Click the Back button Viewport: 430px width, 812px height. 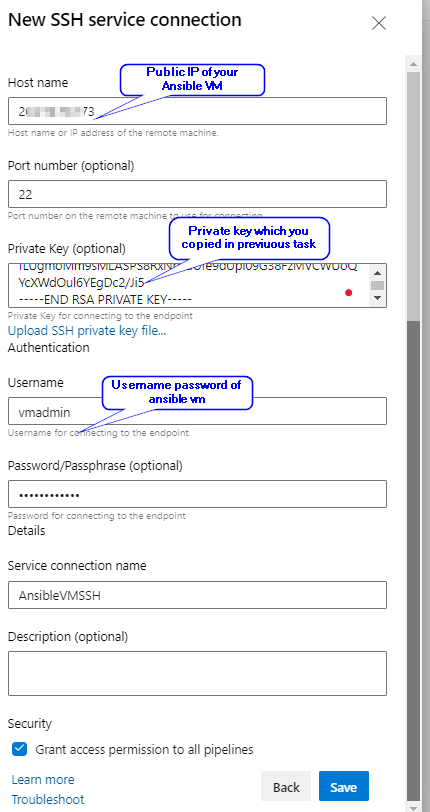(x=286, y=786)
